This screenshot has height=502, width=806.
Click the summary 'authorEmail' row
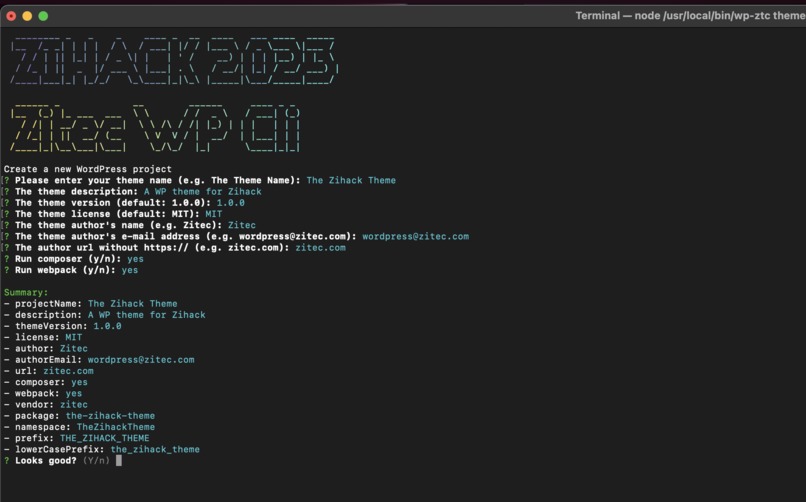click(x=99, y=360)
